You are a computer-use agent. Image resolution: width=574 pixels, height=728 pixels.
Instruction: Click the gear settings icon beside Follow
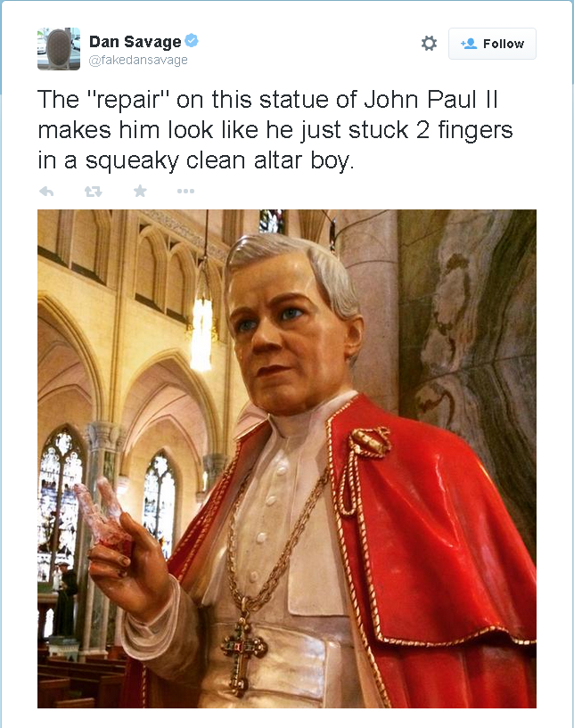429,43
